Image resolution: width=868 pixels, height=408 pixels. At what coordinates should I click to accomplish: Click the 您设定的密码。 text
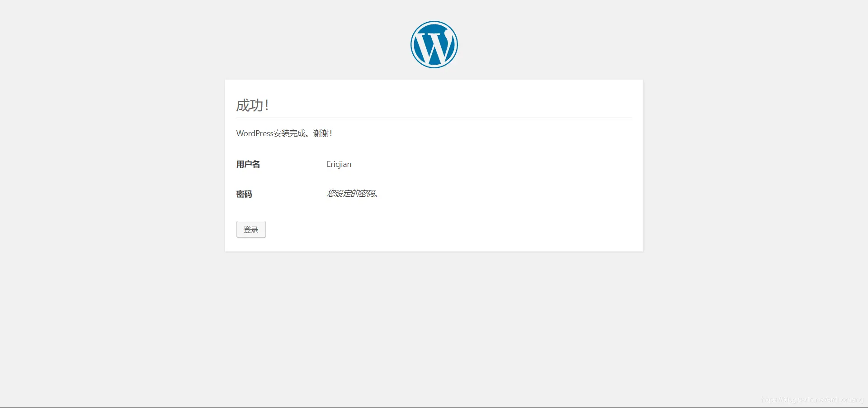(353, 194)
